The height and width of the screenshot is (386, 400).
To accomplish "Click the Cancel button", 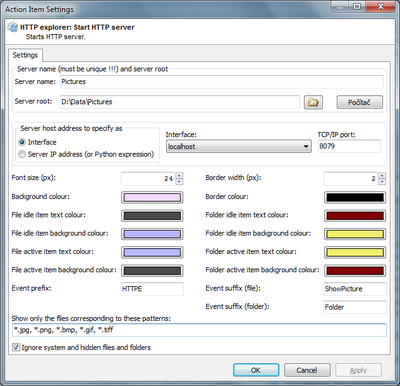I will click(x=307, y=370).
